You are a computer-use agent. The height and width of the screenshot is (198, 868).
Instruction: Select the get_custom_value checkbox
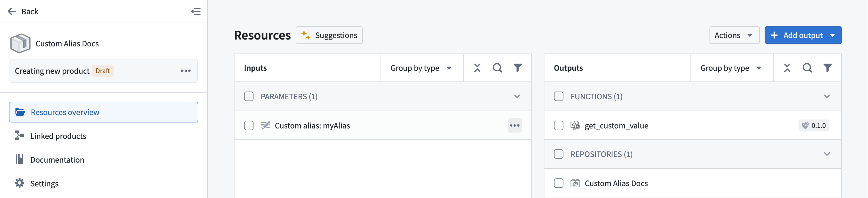click(x=559, y=125)
